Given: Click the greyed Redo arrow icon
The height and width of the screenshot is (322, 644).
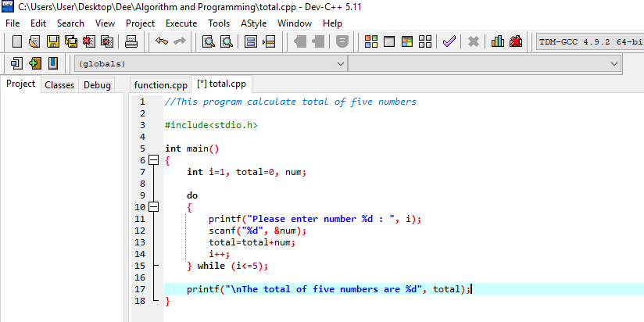Looking at the screenshot, I should [x=180, y=41].
